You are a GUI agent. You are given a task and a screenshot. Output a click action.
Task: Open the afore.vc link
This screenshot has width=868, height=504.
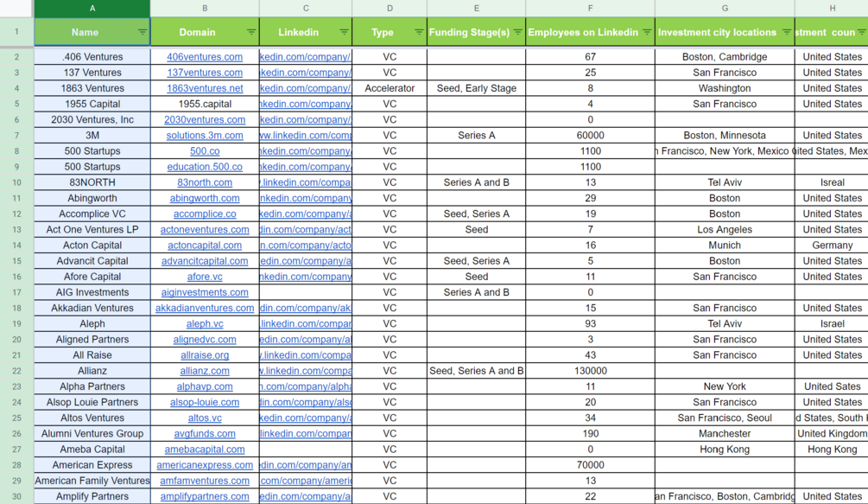click(x=205, y=277)
